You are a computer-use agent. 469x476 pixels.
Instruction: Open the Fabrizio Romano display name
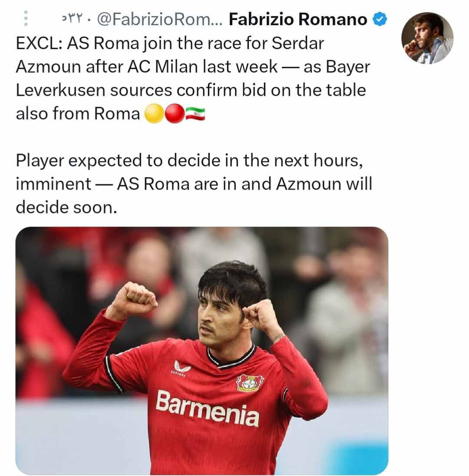click(x=297, y=20)
